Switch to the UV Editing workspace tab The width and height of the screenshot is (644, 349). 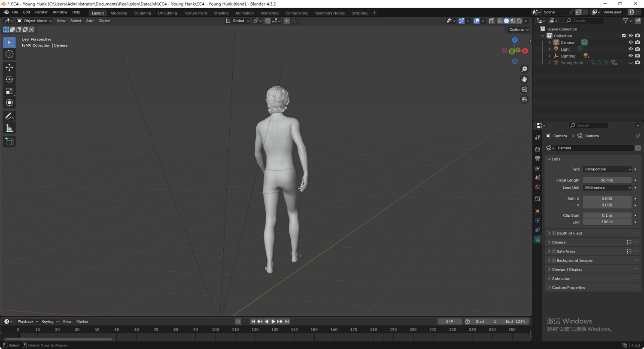(167, 13)
